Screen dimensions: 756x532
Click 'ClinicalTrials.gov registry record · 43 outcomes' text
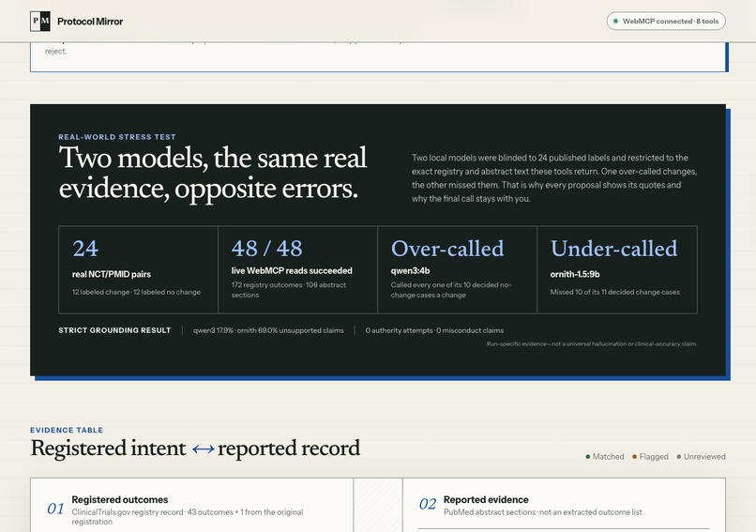[x=188, y=517]
